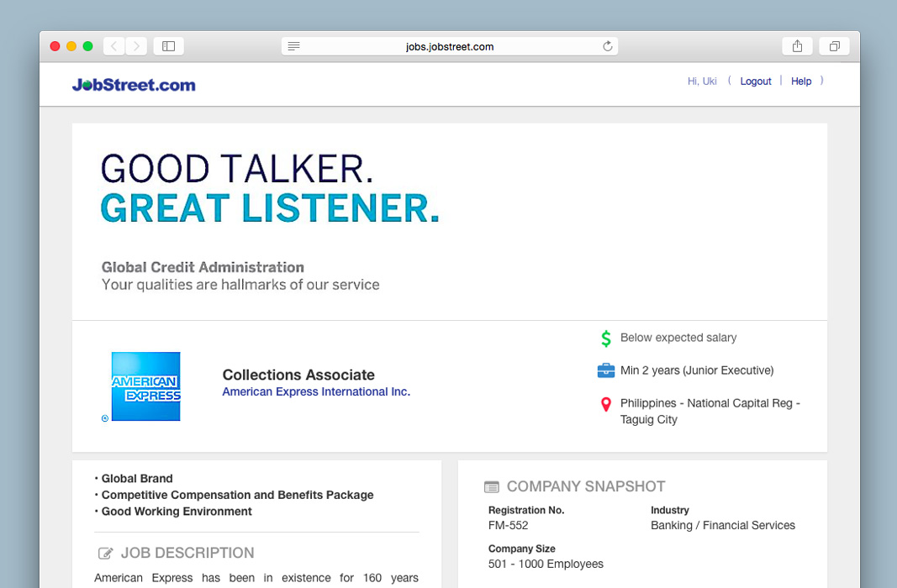Click Banking / Financial Services industry value
The image size is (897, 588).
click(x=722, y=525)
